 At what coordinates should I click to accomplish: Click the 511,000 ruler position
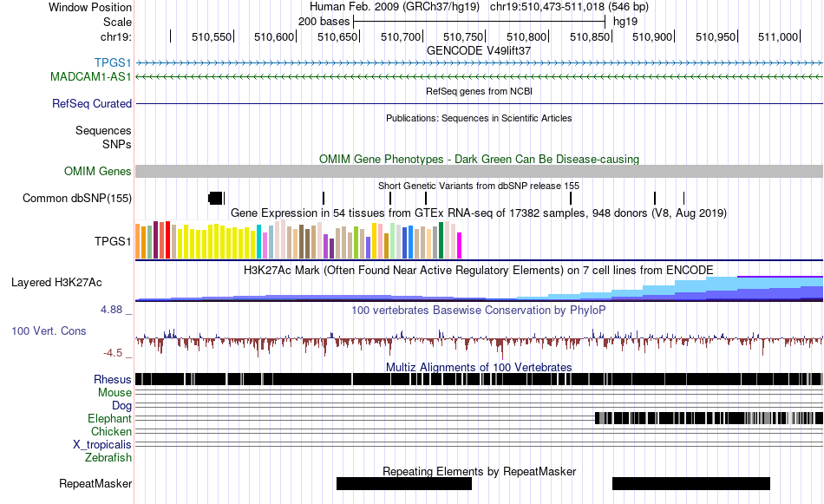pyautogui.click(x=778, y=36)
